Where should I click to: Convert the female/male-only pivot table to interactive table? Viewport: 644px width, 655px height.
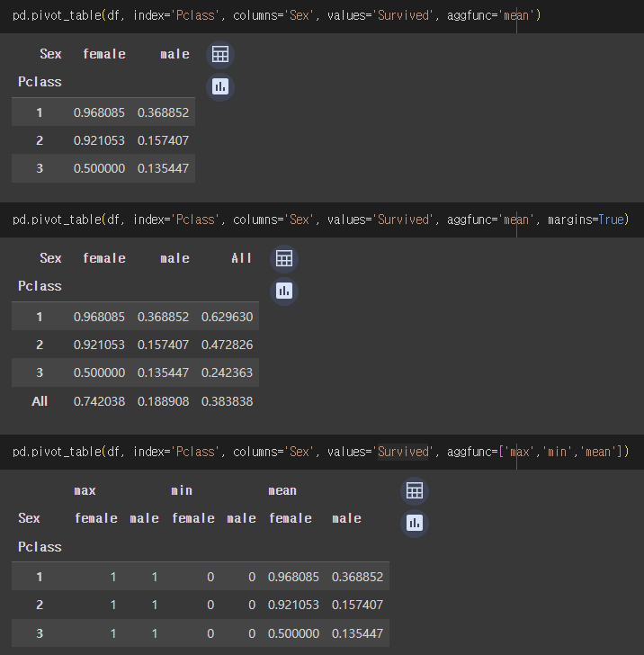coord(220,54)
